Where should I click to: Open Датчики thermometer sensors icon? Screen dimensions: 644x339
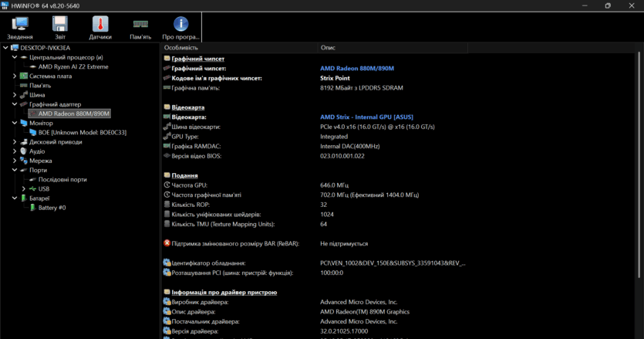click(99, 27)
